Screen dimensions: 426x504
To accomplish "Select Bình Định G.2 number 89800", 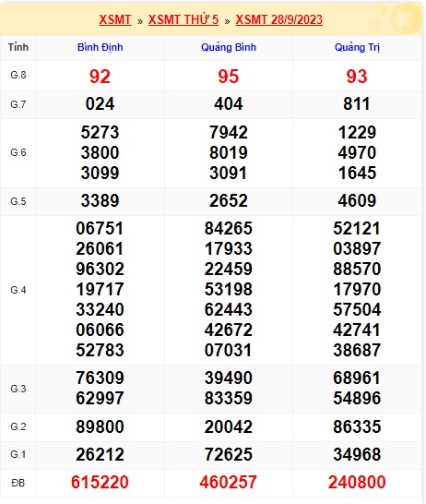I will [x=100, y=426].
